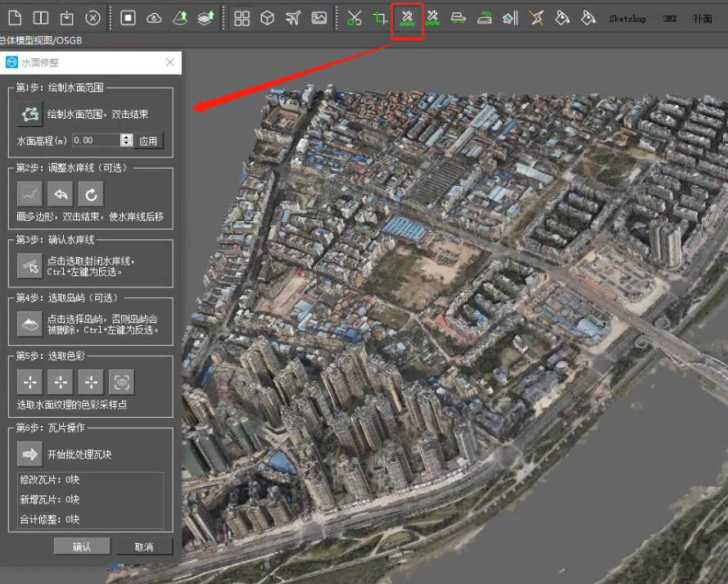
Task: Select the island selection tool in step 4
Action: coord(29,322)
